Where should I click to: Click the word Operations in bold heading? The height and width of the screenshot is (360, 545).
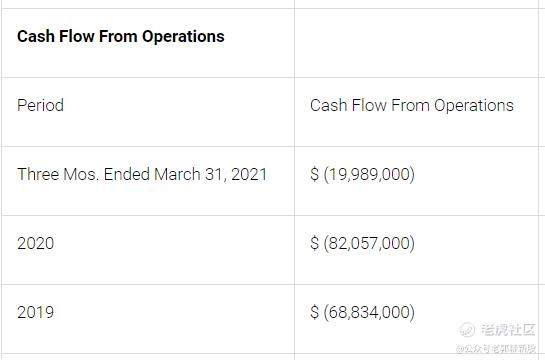coord(183,37)
